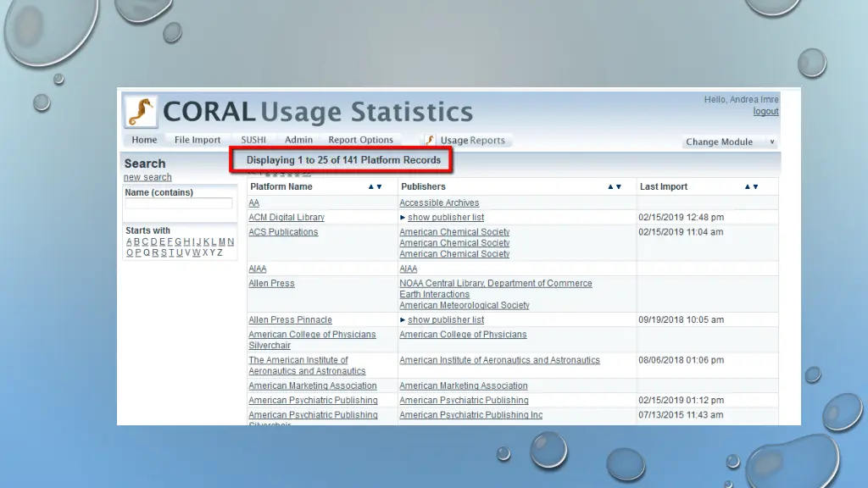Open the ACS Publications platform
Viewport: 868px width, 488px height.
(x=283, y=232)
